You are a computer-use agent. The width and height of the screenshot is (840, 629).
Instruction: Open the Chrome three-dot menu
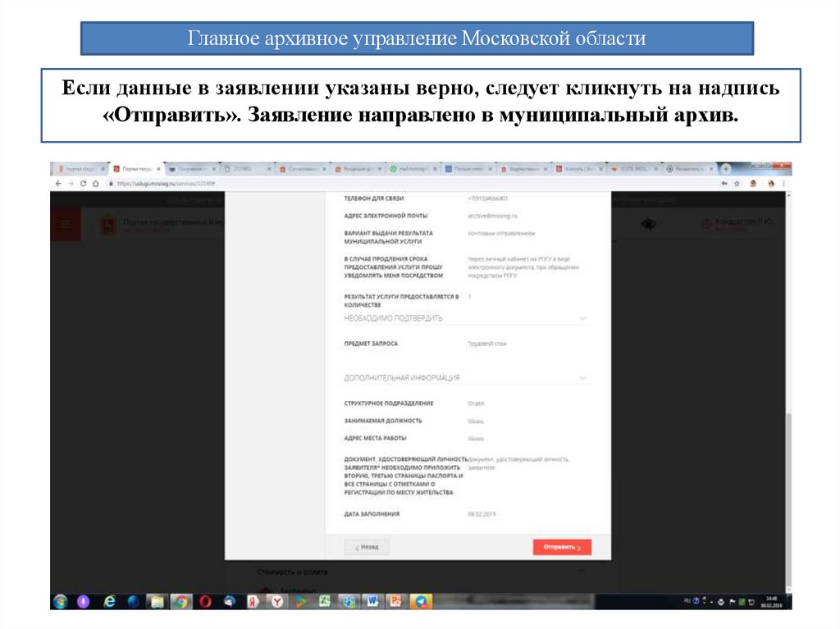[783, 183]
